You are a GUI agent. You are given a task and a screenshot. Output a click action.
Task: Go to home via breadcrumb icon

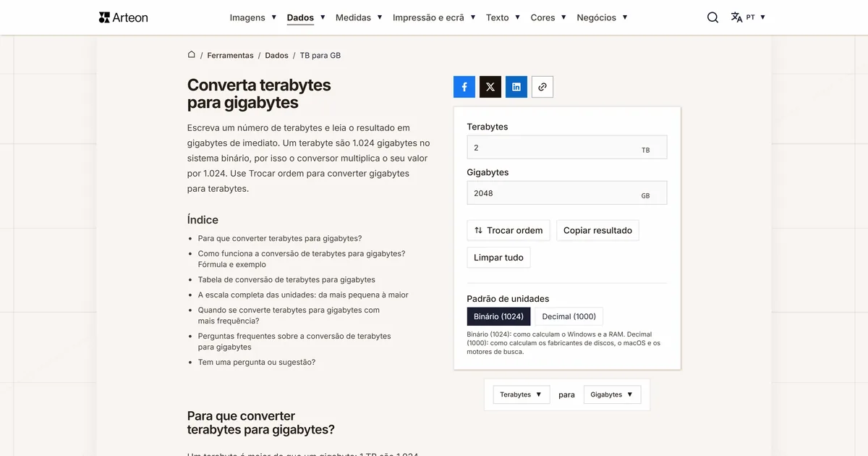click(192, 55)
